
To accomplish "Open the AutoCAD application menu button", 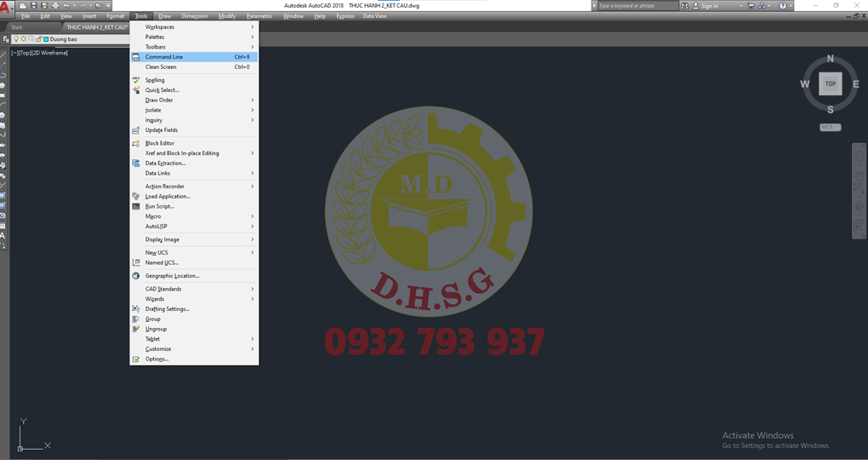I will (7, 9).
